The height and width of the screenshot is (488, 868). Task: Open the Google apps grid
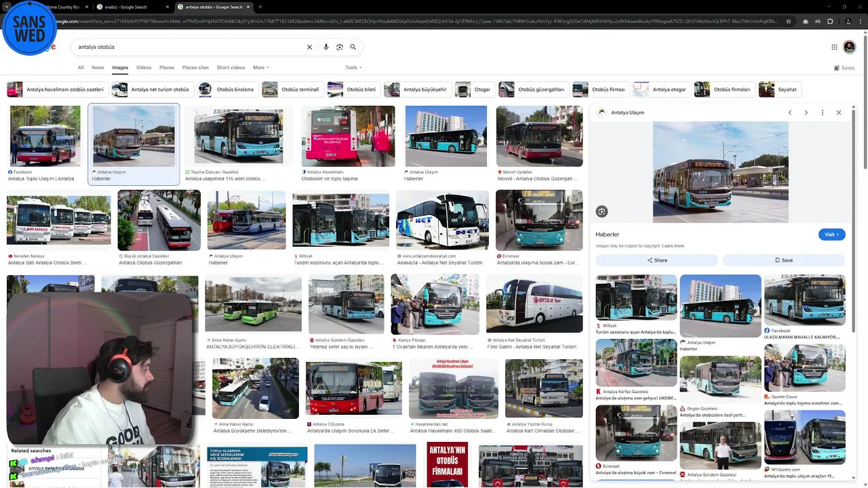pyautogui.click(x=834, y=47)
